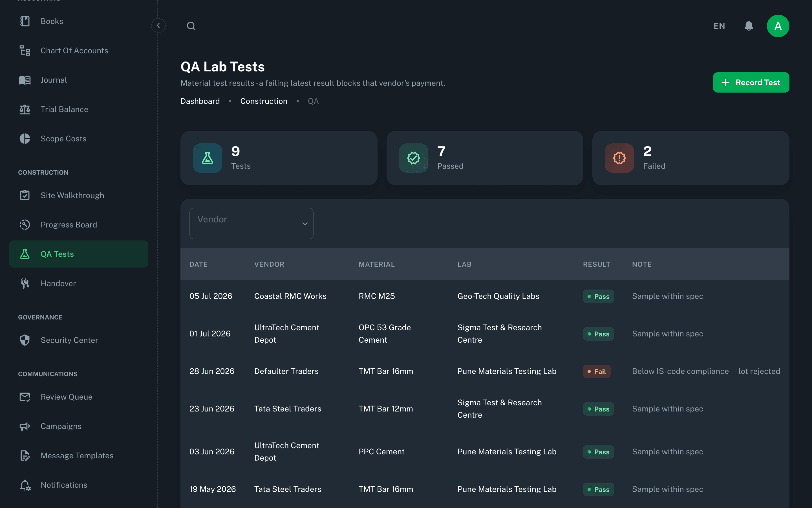Open the Handover page
This screenshot has width=812, height=508.
pyautogui.click(x=78, y=283)
